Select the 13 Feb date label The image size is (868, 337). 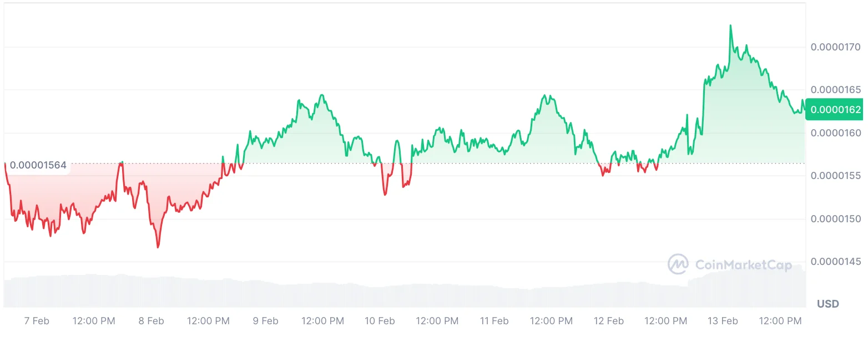(723, 321)
